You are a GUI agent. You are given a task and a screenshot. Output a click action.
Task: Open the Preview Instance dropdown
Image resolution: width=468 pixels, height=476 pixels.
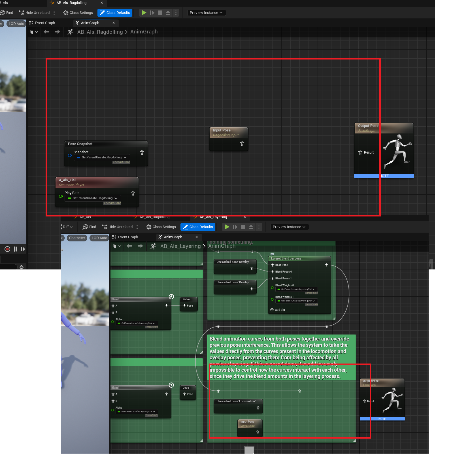click(206, 12)
